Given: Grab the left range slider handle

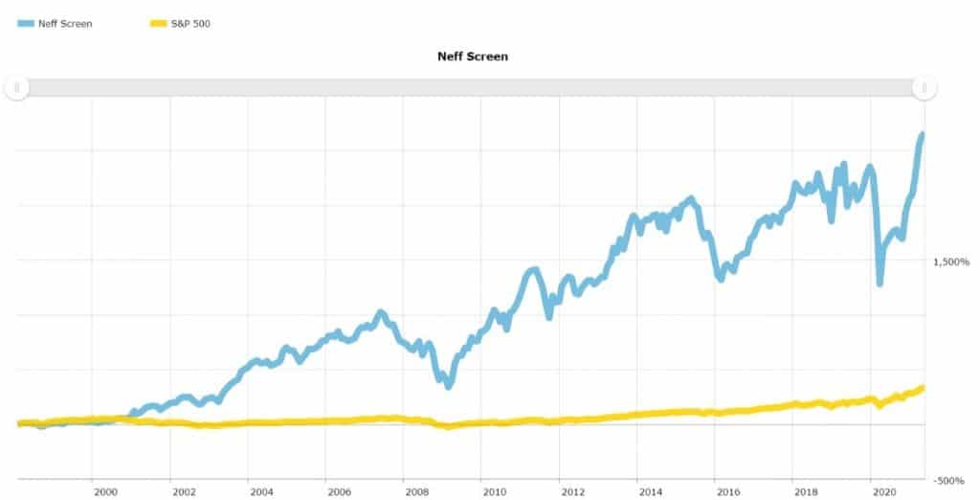Looking at the screenshot, I should click(x=17, y=87).
